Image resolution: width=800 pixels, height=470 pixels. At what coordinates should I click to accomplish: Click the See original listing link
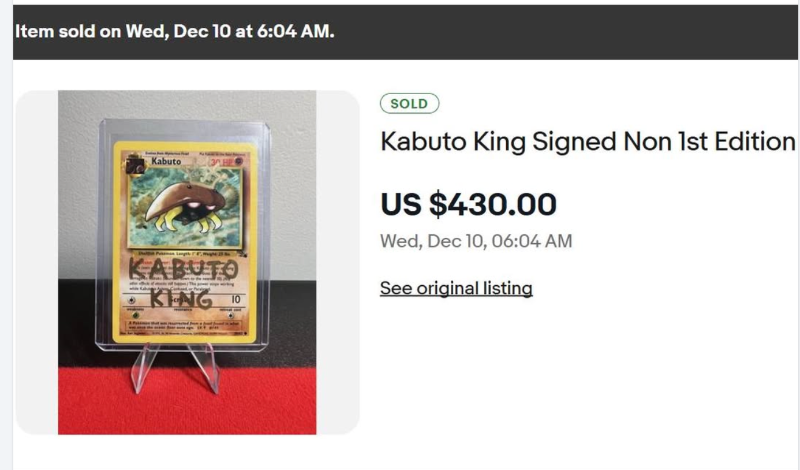(x=456, y=289)
